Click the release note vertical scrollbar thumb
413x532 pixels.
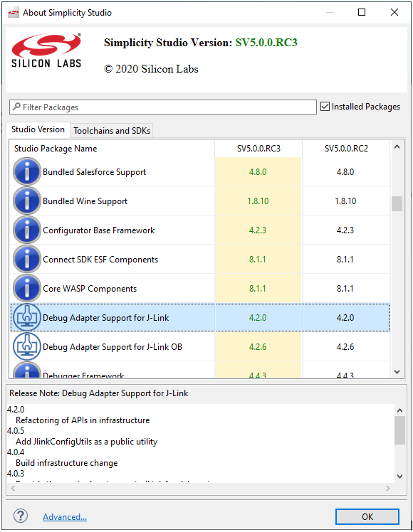click(399, 430)
